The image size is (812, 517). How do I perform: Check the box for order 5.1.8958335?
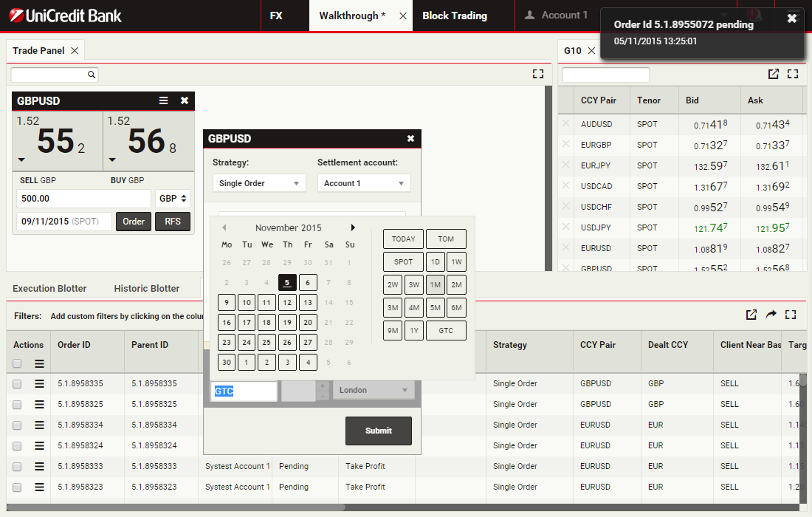(17, 383)
